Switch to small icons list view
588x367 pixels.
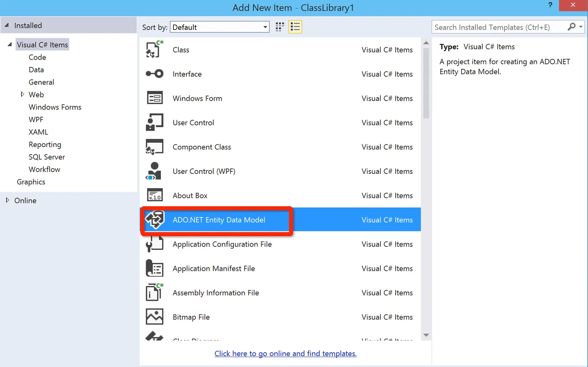pyautogui.click(x=295, y=27)
